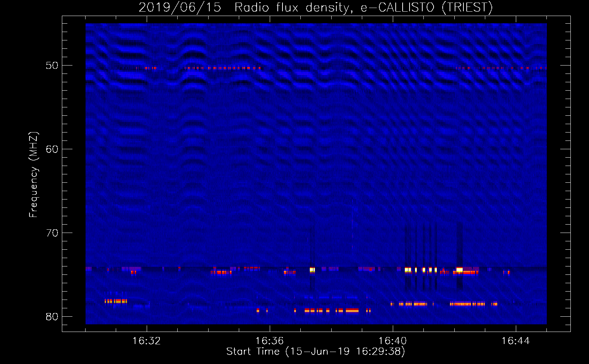
Task: Click the plot title mentioning e-CALLISTO (TRIEST)
Action: pos(316,7)
